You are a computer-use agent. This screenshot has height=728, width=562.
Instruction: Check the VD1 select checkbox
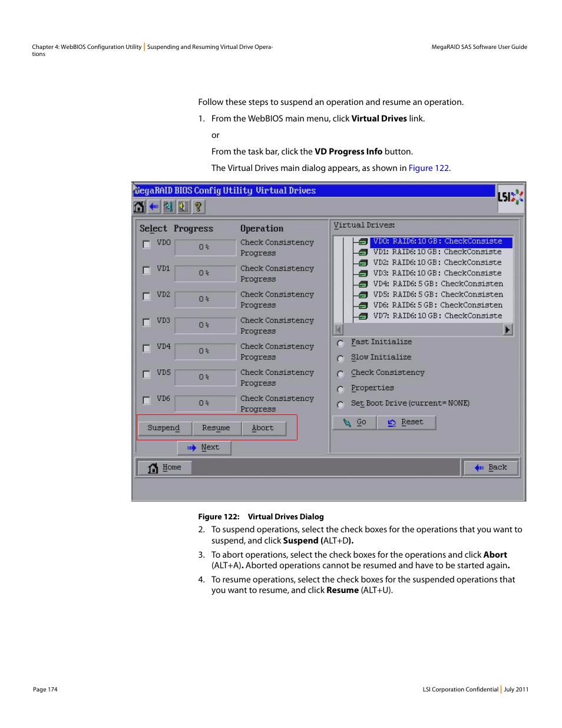146,271
